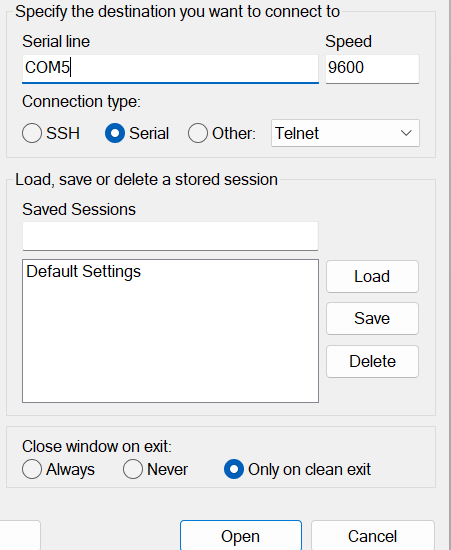Image resolution: width=451 pixels, height=550 pixels.
Task: Click the partially visible button left of Open
Action: (x=19, y=536)
